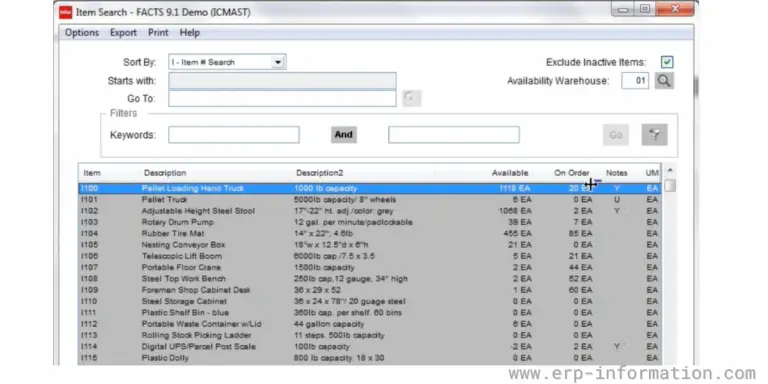This screenshot has height=384, width=768.
Task: Click the filter funnel icon button
Action: pyautogui.click(x=654, y=135)
